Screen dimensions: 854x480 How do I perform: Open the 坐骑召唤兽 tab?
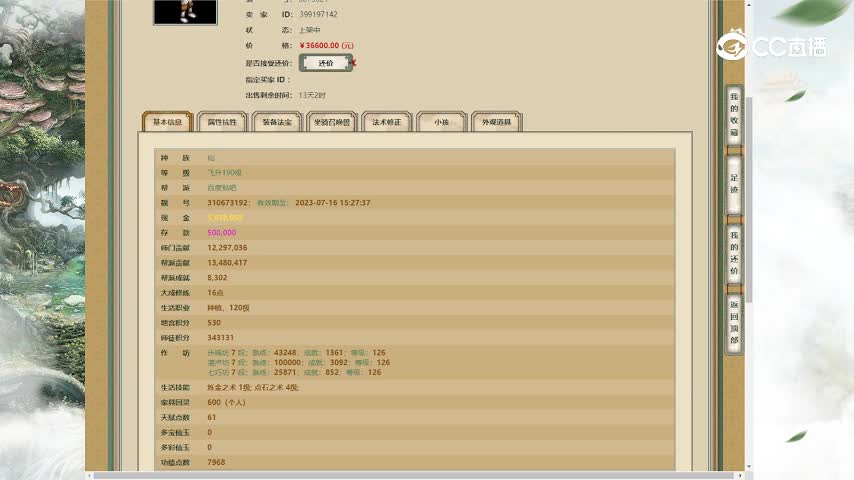(332, 122)
